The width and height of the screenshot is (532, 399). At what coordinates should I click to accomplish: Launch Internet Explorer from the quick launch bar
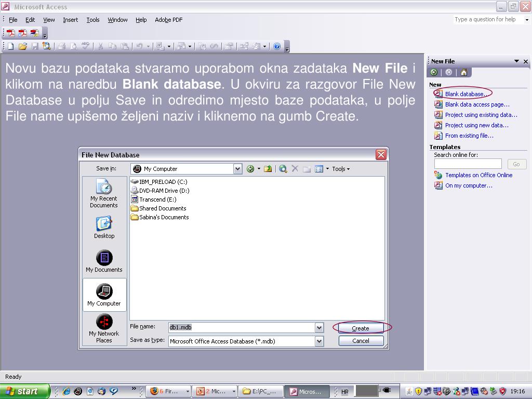pyautogui.click(x=66, y=391)
